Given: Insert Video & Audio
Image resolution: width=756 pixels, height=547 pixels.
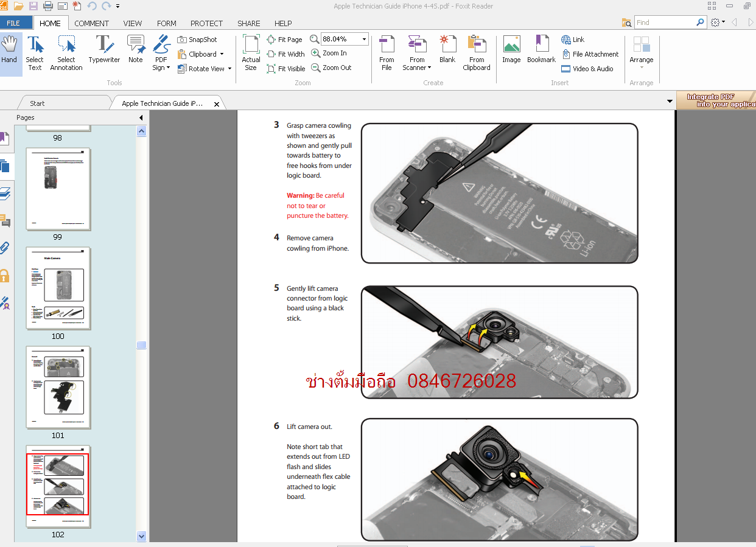Looking at the screenshot, I should (587, 69).
